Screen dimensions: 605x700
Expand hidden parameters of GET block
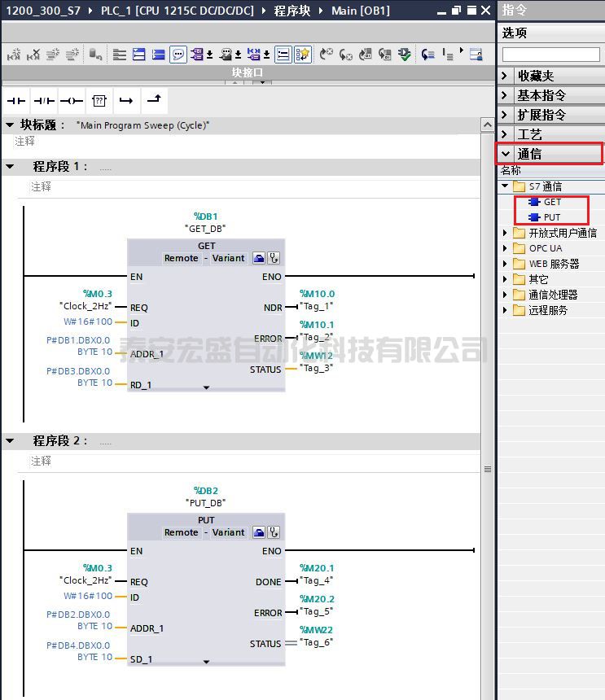coord(206,387)
